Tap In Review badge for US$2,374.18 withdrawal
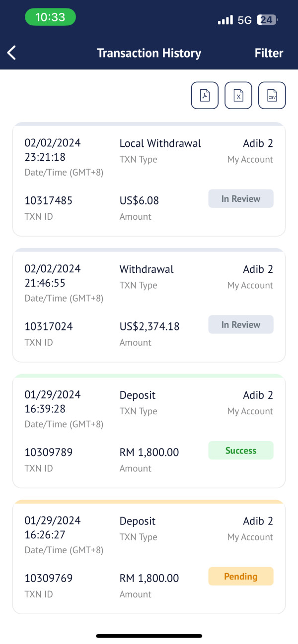The image size is (298, 644). pos(241,324)
